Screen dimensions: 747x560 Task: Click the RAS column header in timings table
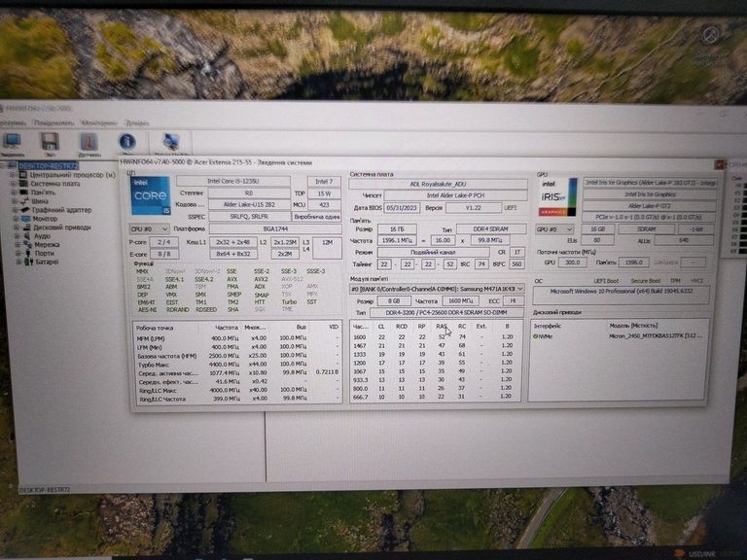[x=442, y=327]
